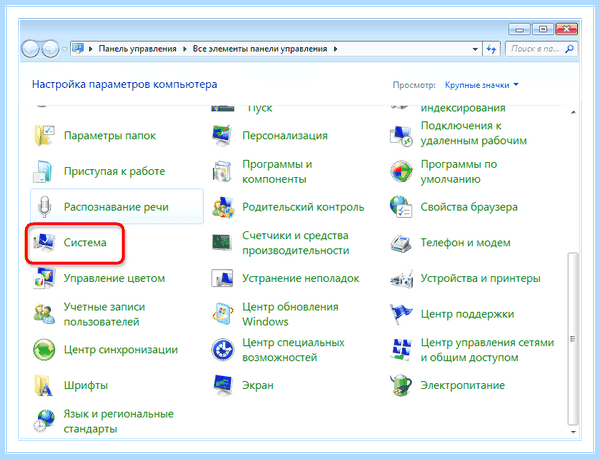
Task: Open the Центр поддержки link text
Action: point(467,314)
